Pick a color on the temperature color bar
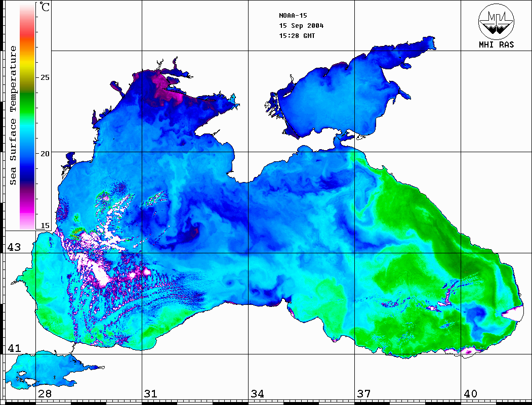532x405 pixels. [x=27, y=116]
